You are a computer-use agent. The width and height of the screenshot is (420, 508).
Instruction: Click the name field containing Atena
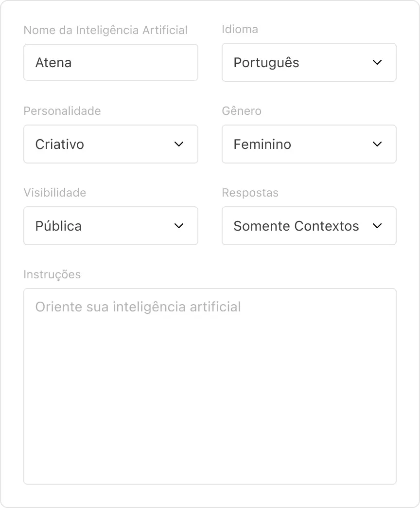click(x=111, y=62)
